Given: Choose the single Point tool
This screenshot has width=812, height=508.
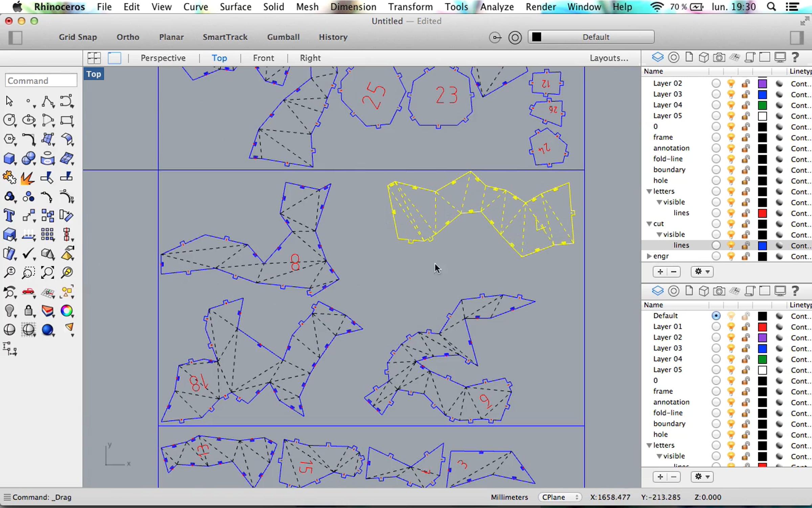Looking at the screenshot, I should click(x=29, y=101).
